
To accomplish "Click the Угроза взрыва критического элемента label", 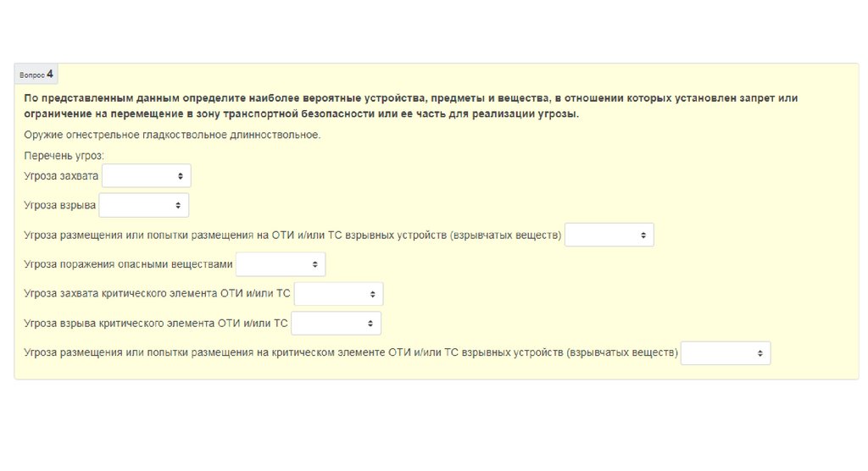I will coord(156,324).
